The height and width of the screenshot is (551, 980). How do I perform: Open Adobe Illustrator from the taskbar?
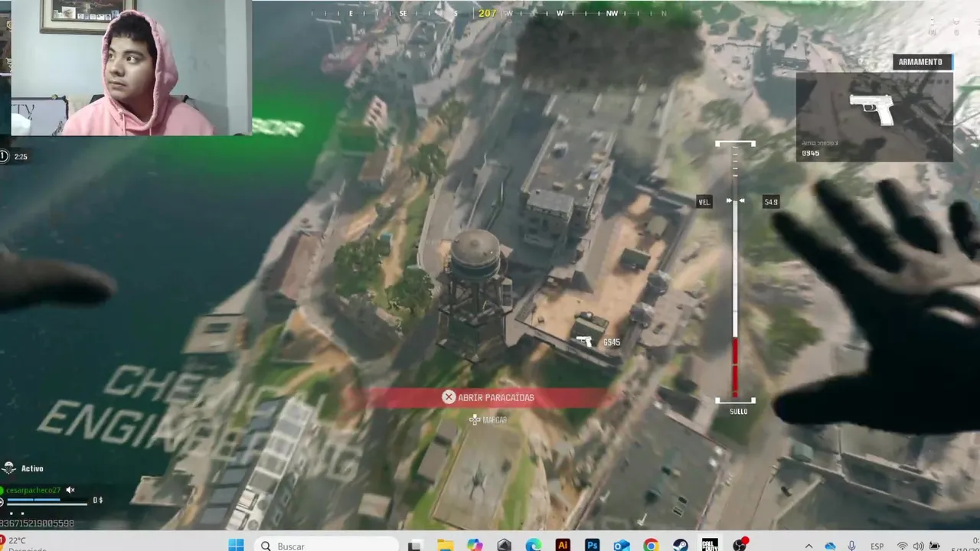pos(563,545)
